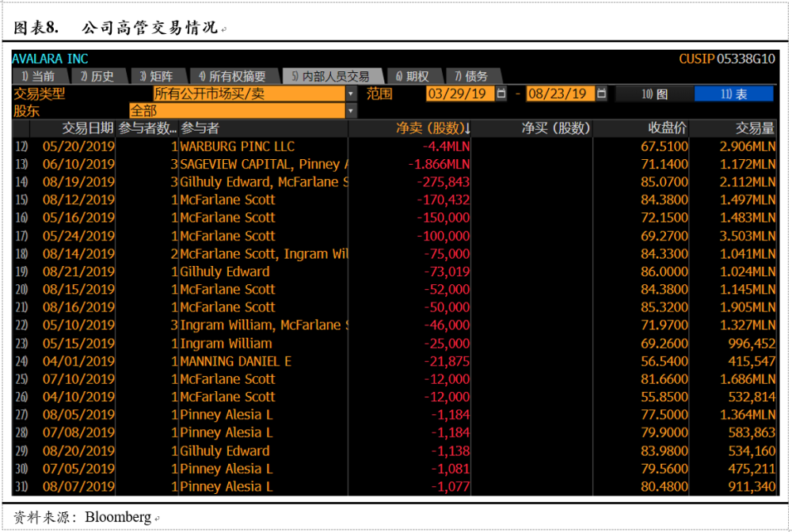Click the CUSIP 05338G10 identifier

pyautogui.click(x=726, y=59)
